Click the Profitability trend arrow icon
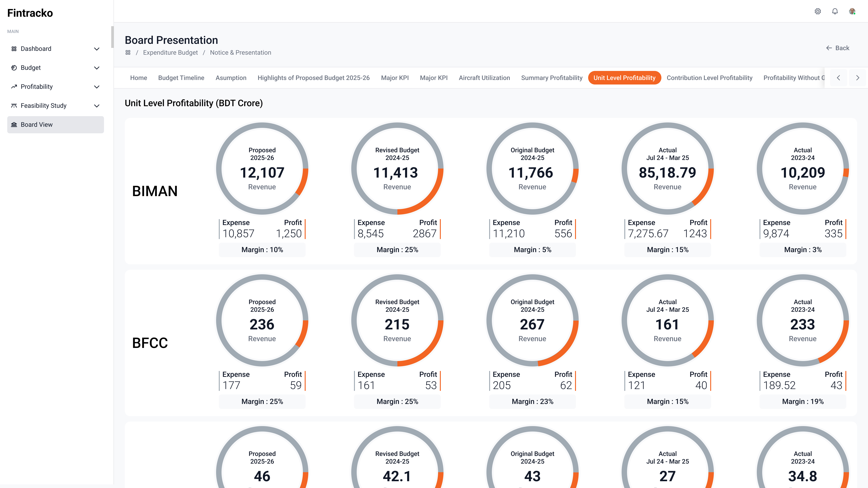The image size is (868, 488). pos(14,87)
